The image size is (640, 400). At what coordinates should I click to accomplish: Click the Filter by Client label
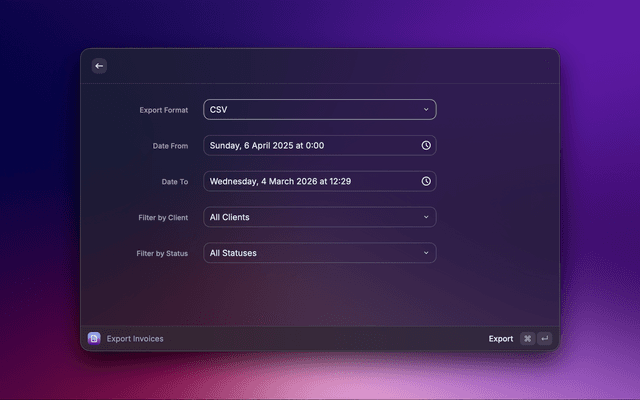tap(162, 218)
